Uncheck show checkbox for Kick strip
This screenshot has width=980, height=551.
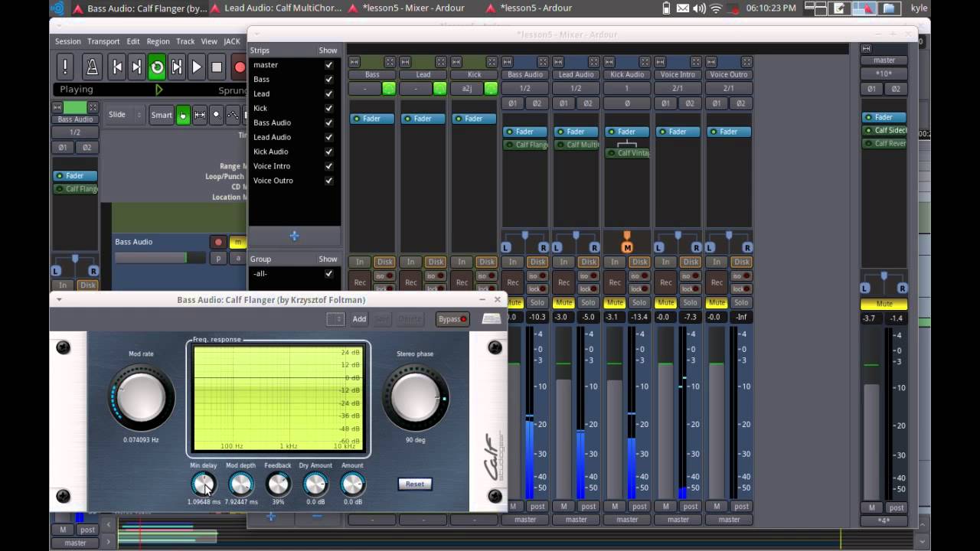(329, 109)
